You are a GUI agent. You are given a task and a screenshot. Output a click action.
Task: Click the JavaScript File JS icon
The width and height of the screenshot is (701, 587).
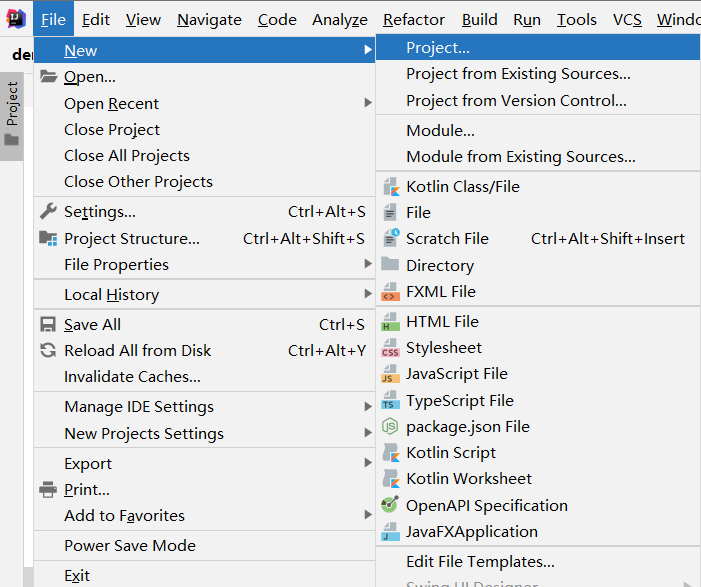click(390, 374)
